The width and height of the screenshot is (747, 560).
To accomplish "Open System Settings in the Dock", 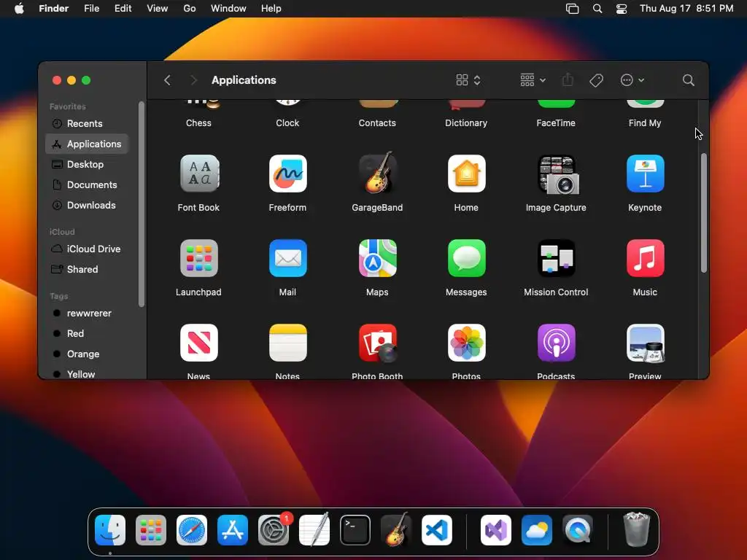I will coord(274,530).
